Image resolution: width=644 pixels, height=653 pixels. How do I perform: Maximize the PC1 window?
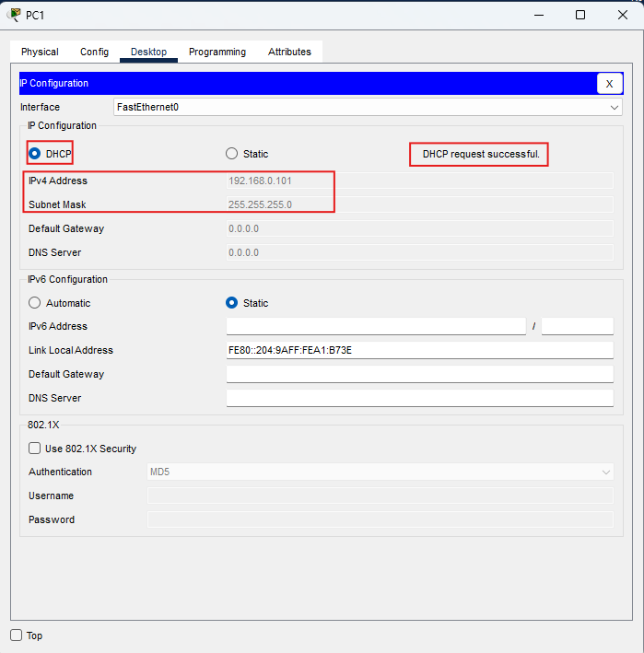pos(580,15)
